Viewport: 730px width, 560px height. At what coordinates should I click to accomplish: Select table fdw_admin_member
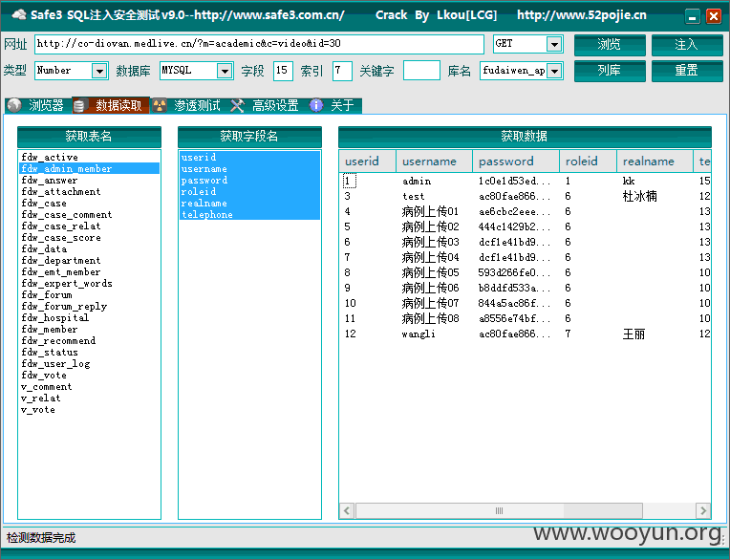89,168
